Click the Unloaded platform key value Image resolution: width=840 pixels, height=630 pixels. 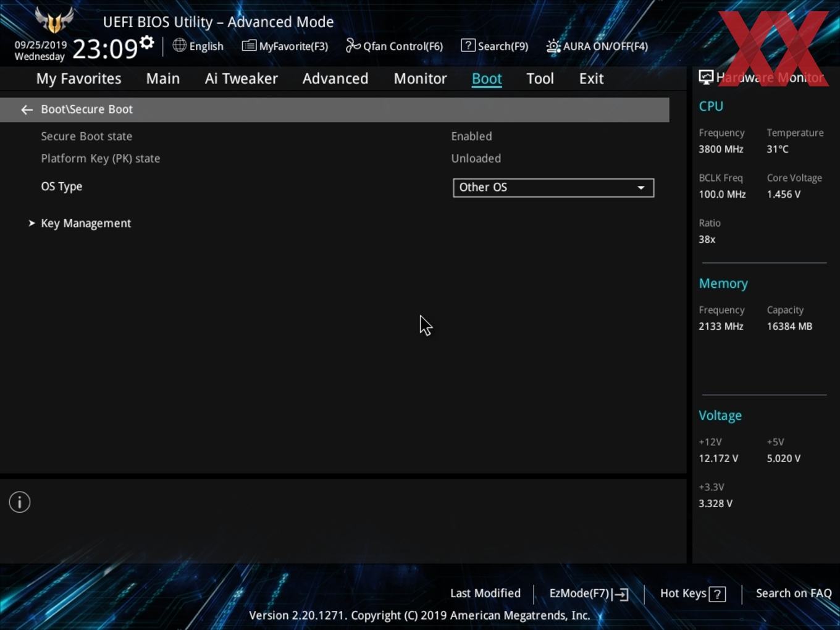(476, 158)
